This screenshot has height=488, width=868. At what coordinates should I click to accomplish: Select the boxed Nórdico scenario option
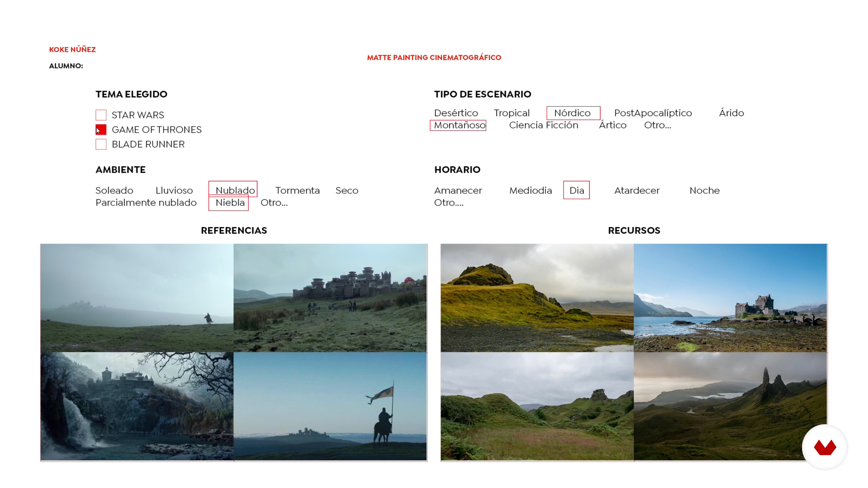tap(573, 113)
